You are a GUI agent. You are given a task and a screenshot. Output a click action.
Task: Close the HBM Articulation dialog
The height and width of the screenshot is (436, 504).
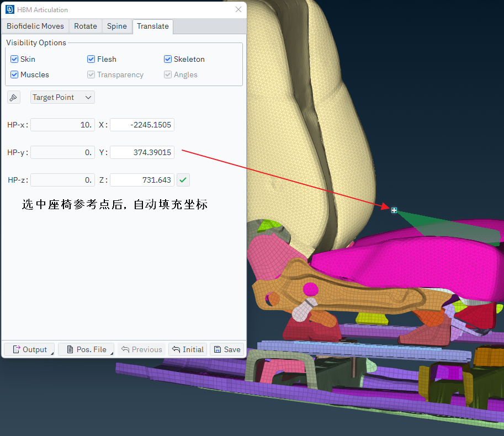click(238, 9)
